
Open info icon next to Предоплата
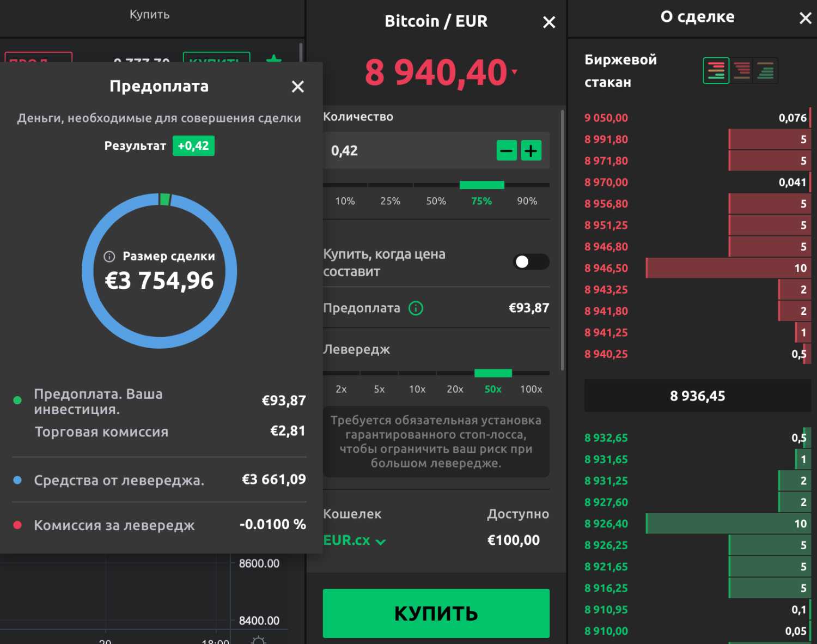point(416,308)
